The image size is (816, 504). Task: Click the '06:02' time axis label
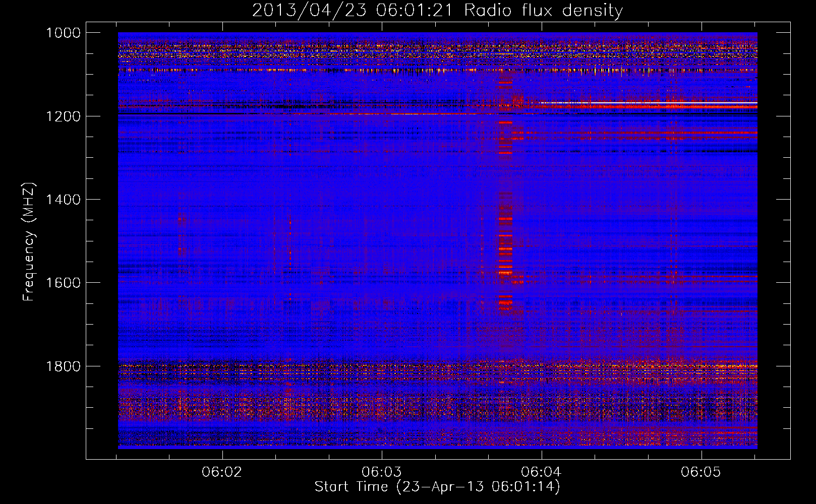pyautogui.click(x=222, y=472)
